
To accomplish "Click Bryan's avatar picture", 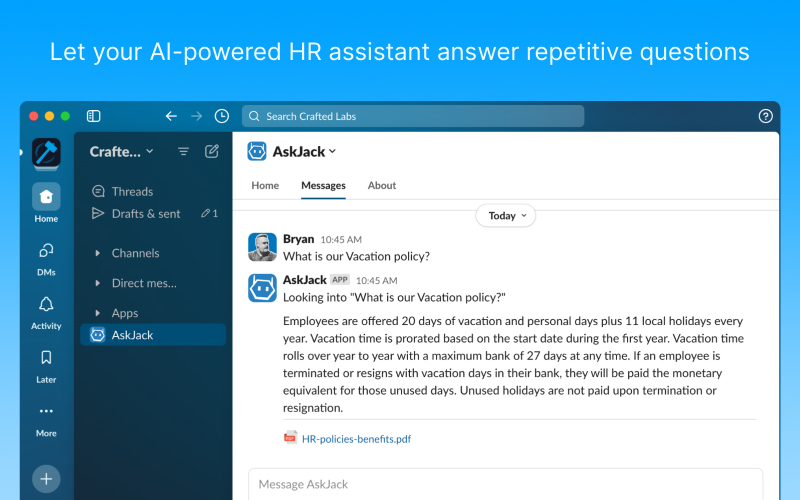I will [x=262, y=247].
